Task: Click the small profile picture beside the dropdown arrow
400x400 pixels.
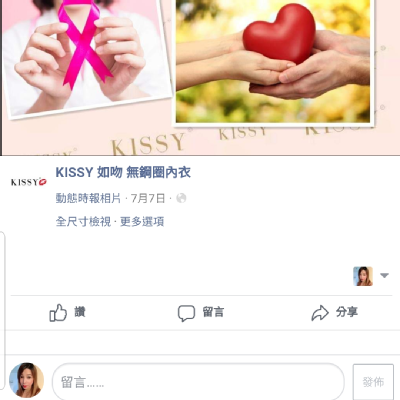Action: [363, 276]
